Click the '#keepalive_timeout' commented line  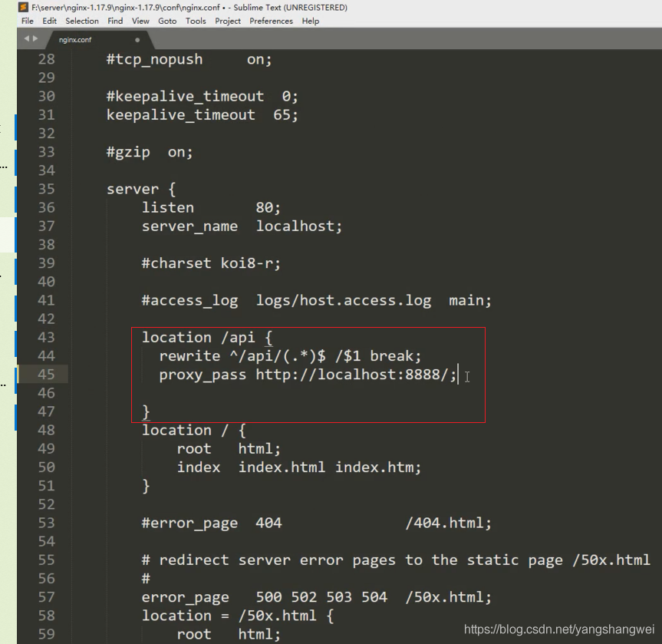pos(203,97)
